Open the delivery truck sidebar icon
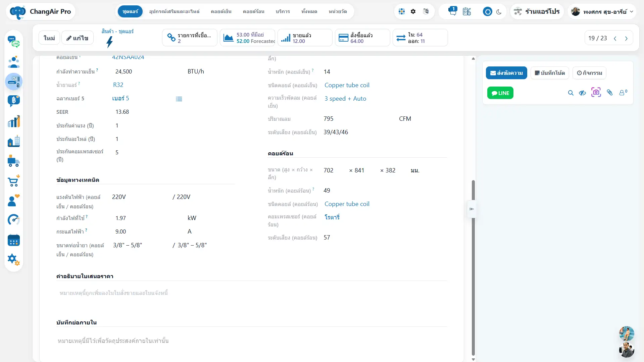 14,161
